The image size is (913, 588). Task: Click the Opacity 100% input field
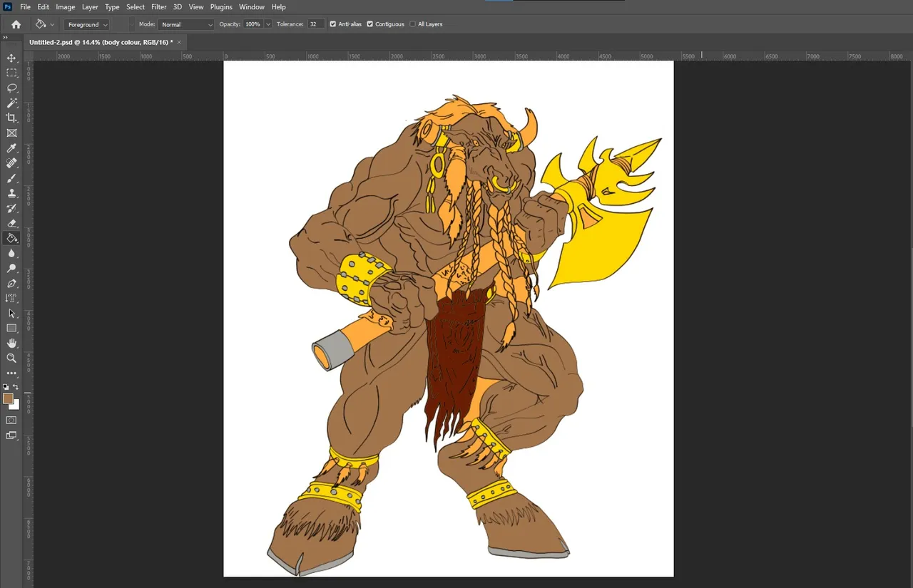click(253, 24)
